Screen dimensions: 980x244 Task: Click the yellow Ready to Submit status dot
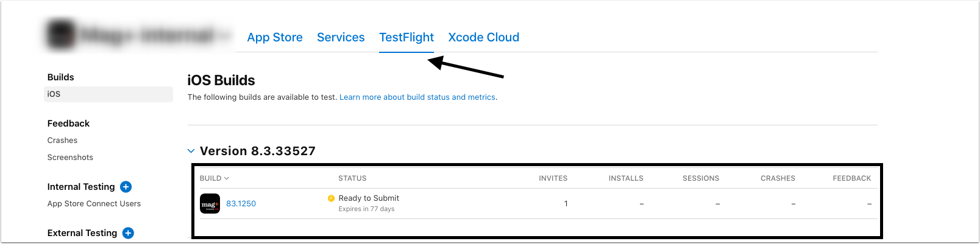click(331, 198)
